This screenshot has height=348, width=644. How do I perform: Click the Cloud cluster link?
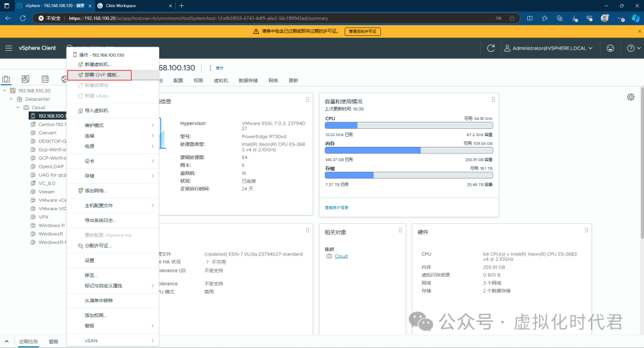pyautogui.click(x=341, y=256)
